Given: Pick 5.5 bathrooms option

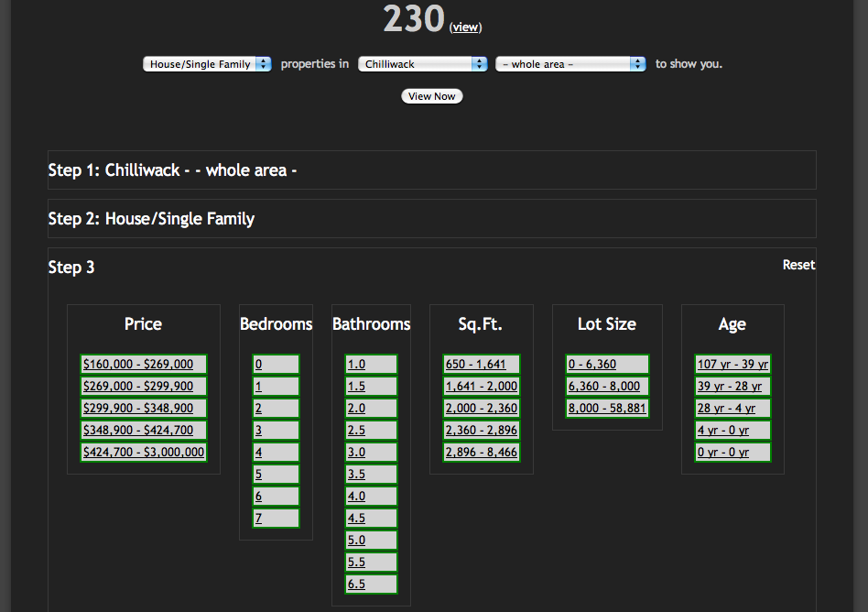Looking at the screenshot, I should click(x=371, y=563).
